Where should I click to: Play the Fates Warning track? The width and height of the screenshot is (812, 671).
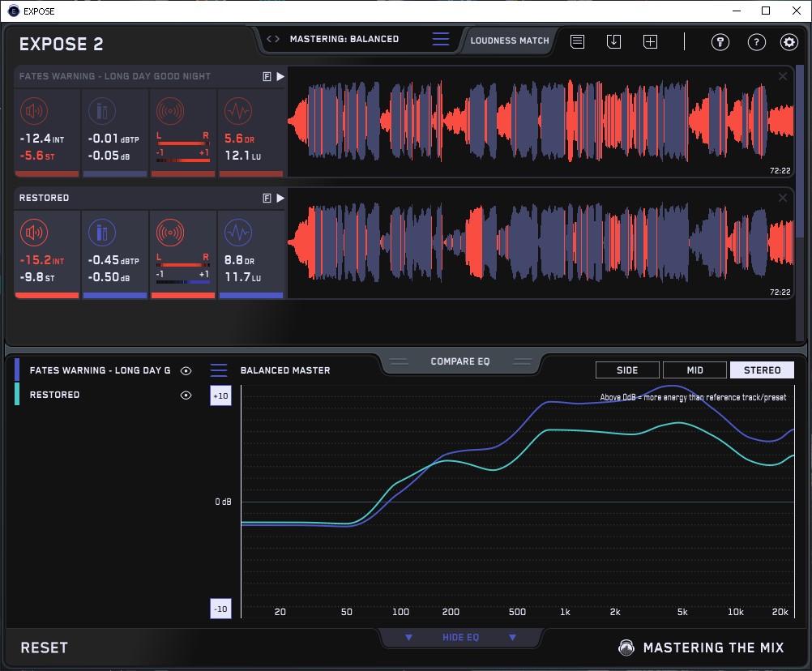click(x=280, y=77)
